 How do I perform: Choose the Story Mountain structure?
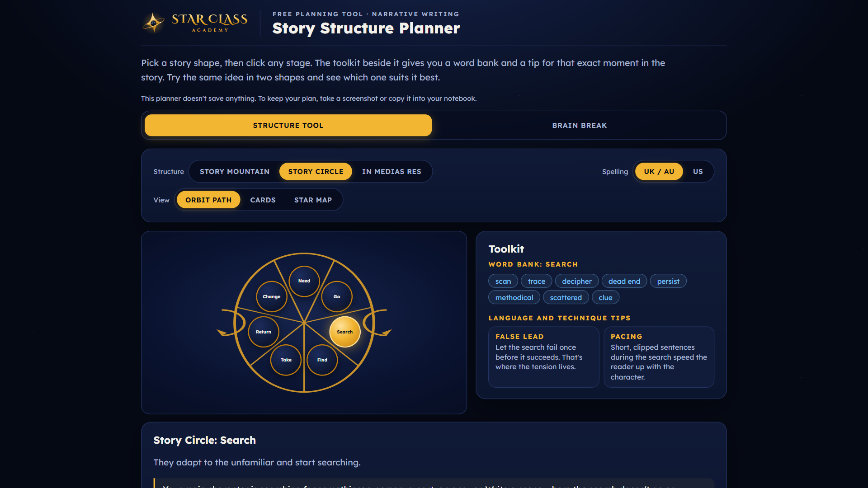[x=235, y=172]
